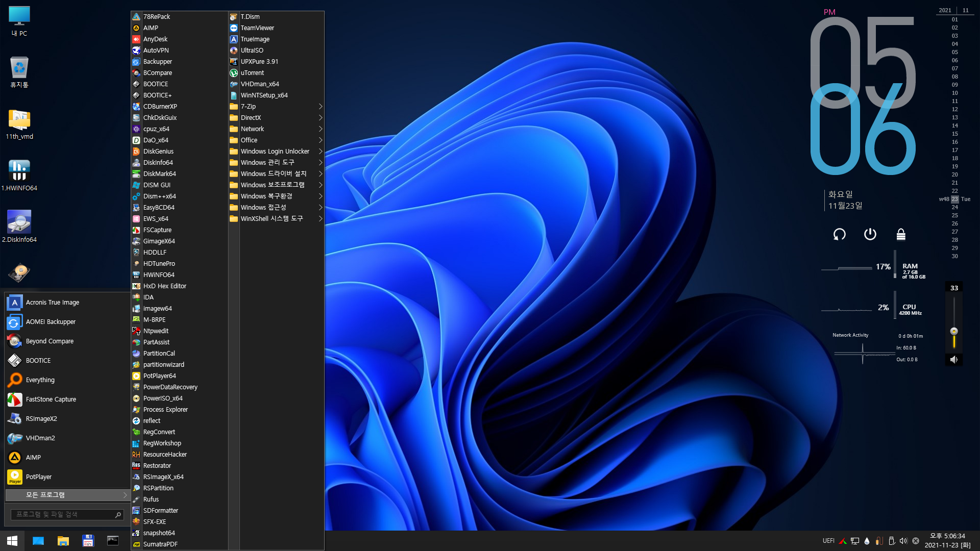
Task: Open the Recycle Bin desktop icon
Action: [x=19, y=72]
